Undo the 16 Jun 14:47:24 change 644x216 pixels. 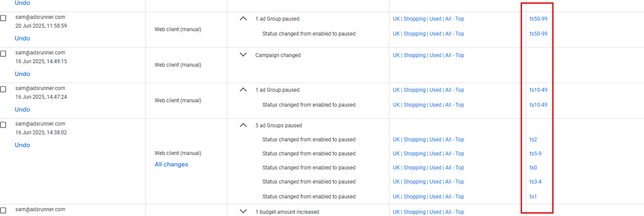pyautogui.click(x=22, y=109)
